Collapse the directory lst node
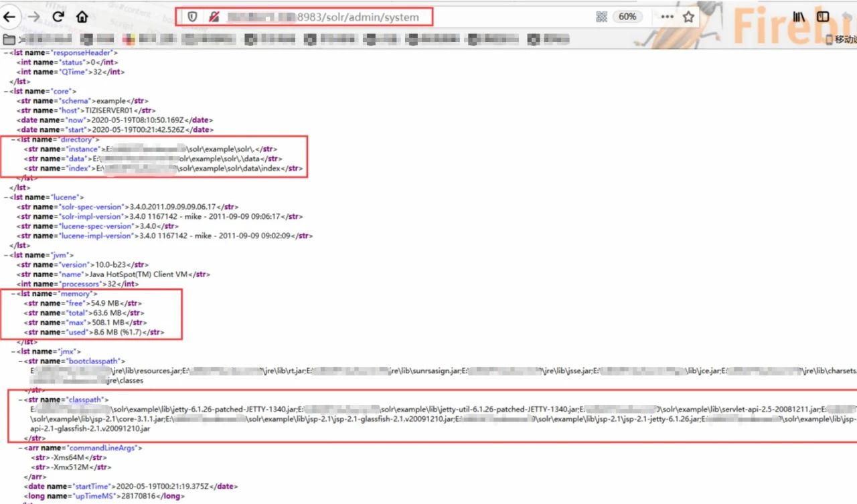 (x=13, y=139)
